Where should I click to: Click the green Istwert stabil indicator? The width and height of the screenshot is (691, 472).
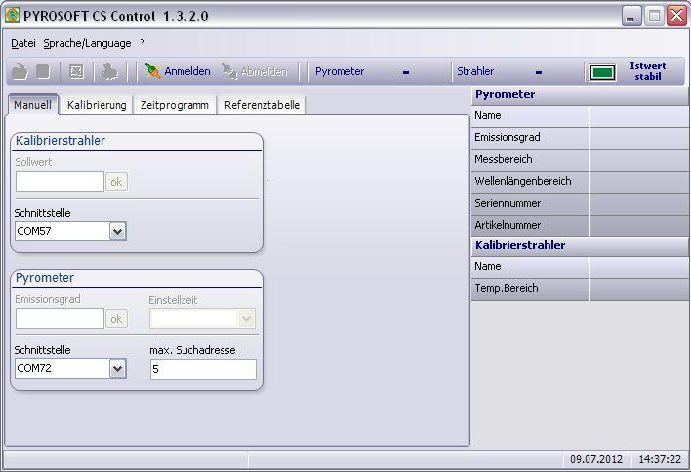tap(602, 72)
